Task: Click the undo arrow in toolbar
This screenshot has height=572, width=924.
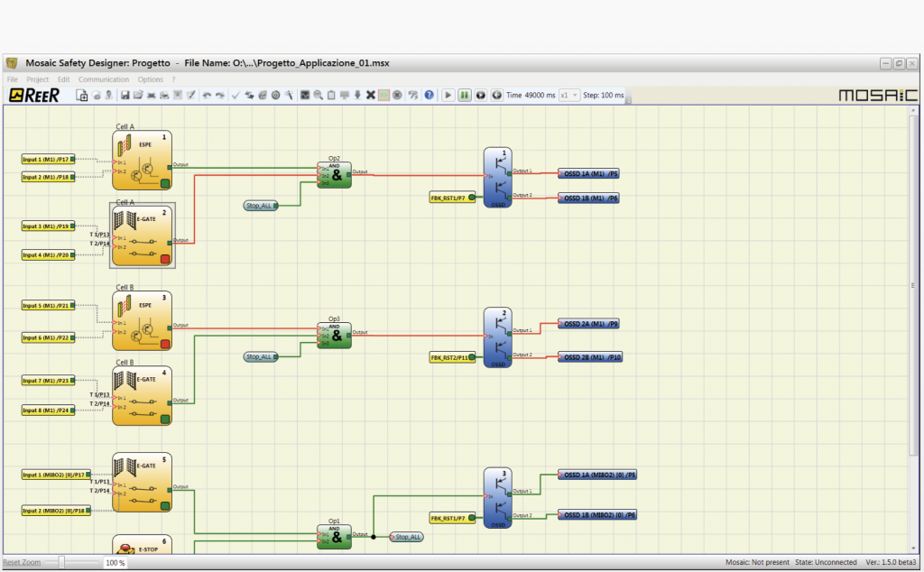Action: tap(207, 95)
